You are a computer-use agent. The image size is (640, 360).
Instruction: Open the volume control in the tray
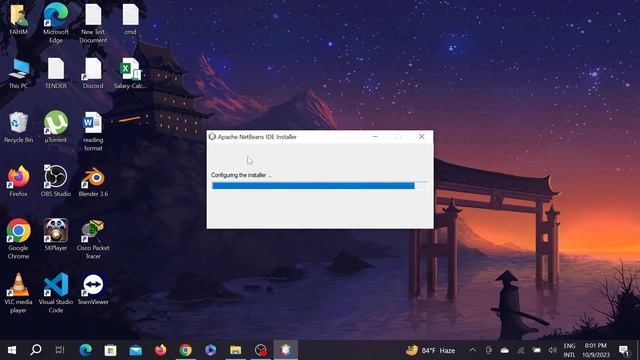(x=553, y=350)
